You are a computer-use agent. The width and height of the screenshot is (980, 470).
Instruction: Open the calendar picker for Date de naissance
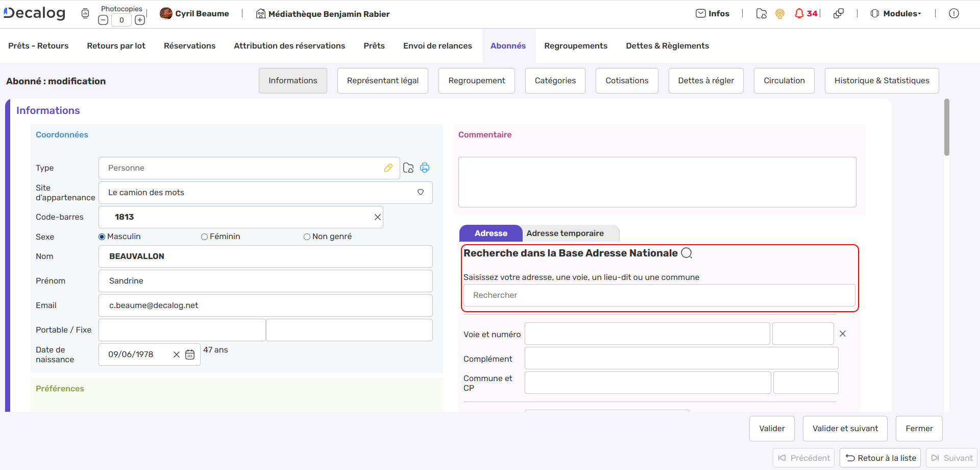pyautogui.click(x=190, y=355)
